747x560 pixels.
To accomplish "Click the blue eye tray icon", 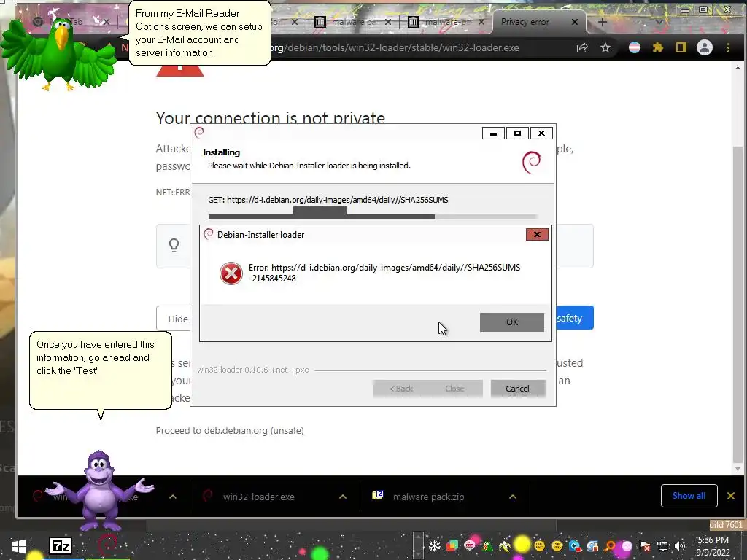I will [x=575, y=546].
